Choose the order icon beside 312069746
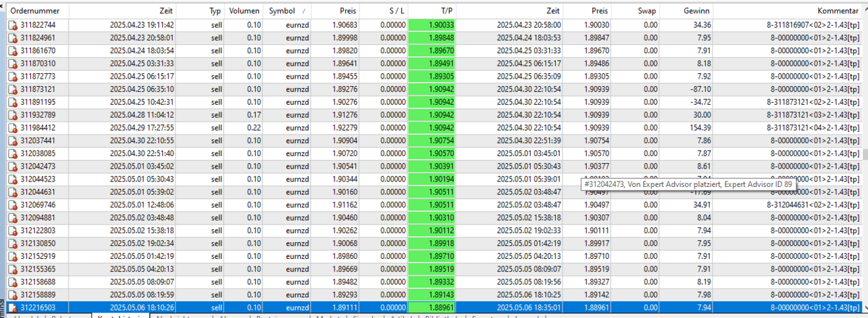This screenshot has height=318, width=868. coord(12,205)
